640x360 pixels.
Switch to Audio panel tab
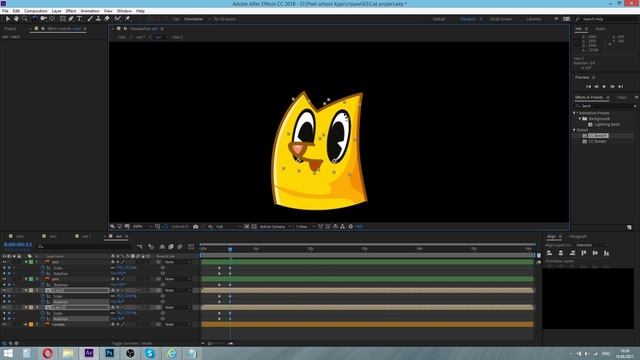point(600,29)
